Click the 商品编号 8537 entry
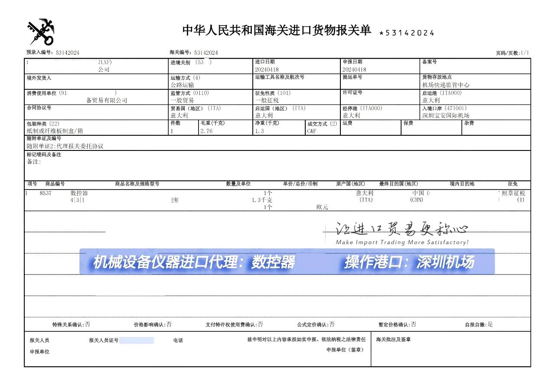This screenshot has height=392, width=555. coord(46,193)
